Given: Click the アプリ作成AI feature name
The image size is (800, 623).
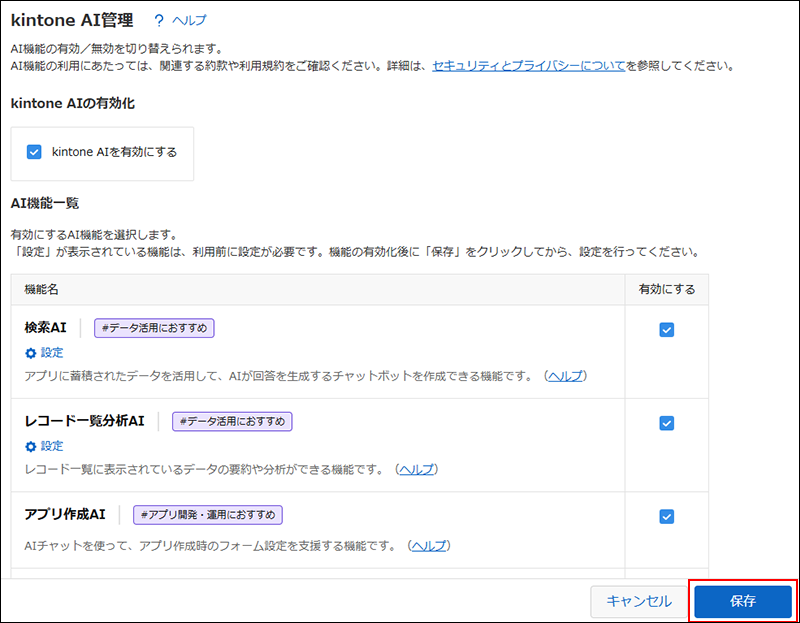Looking at the screenshot, I should click(x=65, y=514).
